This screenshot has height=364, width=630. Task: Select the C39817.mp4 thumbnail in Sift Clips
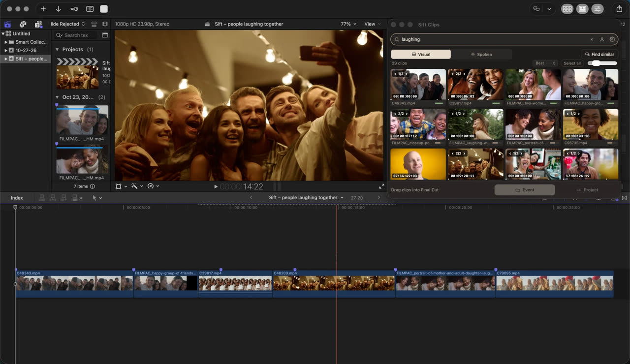coord(475,85)
